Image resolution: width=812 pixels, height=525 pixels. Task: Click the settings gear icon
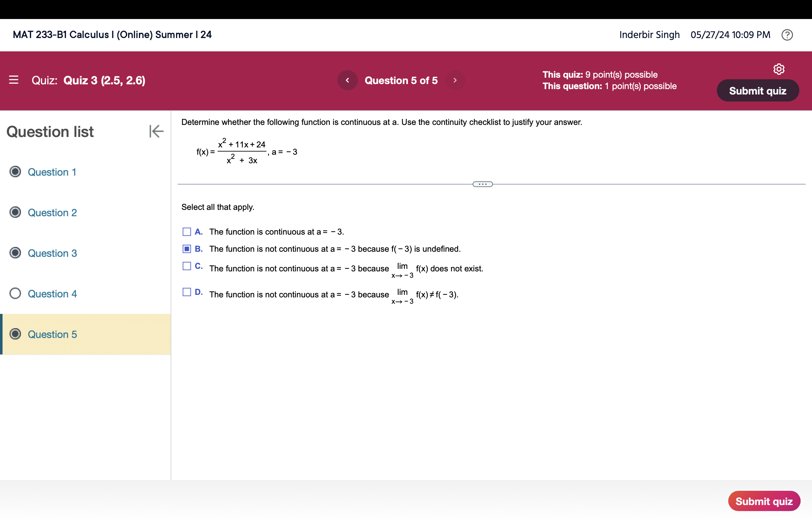[x=779, y=69]
